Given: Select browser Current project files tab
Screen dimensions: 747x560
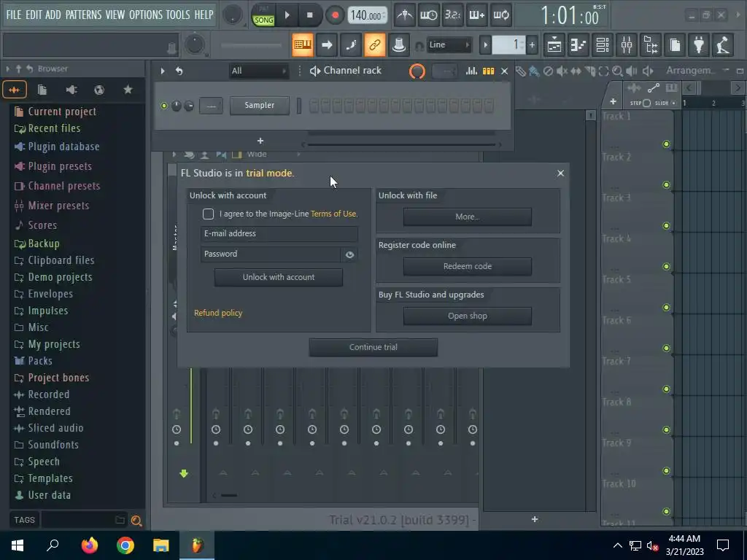Looking at the screenshot, I should 42,90.
